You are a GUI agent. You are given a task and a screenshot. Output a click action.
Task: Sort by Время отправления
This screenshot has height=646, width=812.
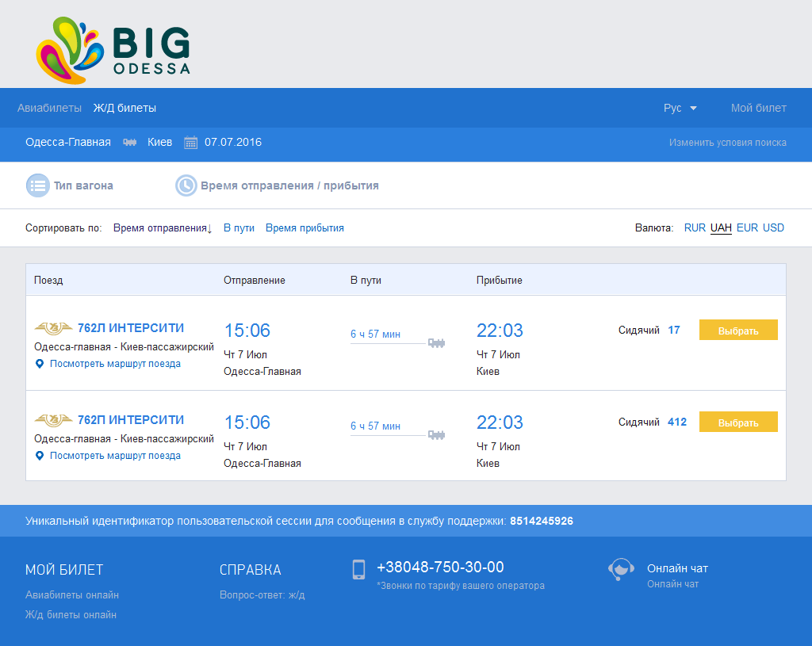pos(162,228)
